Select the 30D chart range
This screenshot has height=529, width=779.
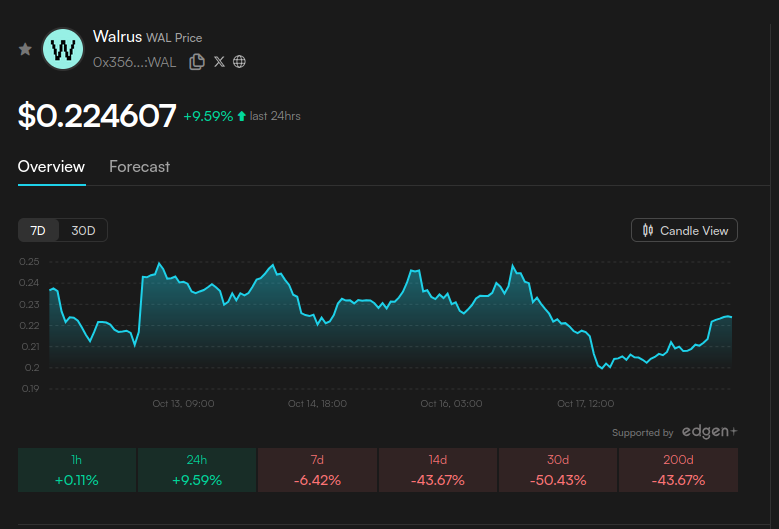(83, 230)
